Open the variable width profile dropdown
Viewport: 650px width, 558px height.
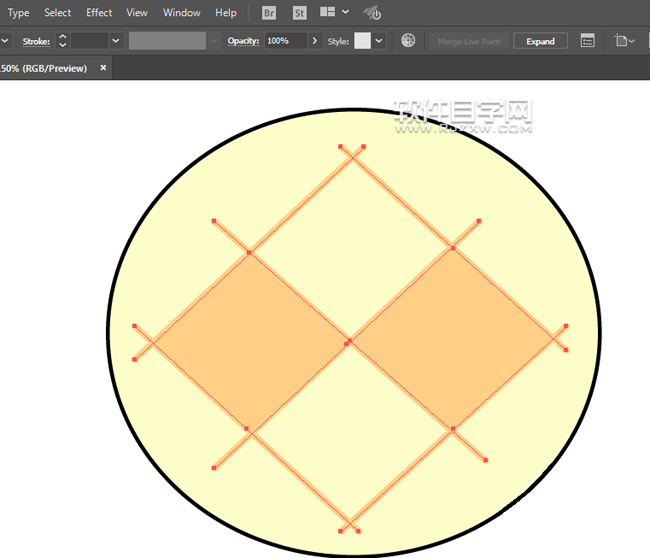212,41
